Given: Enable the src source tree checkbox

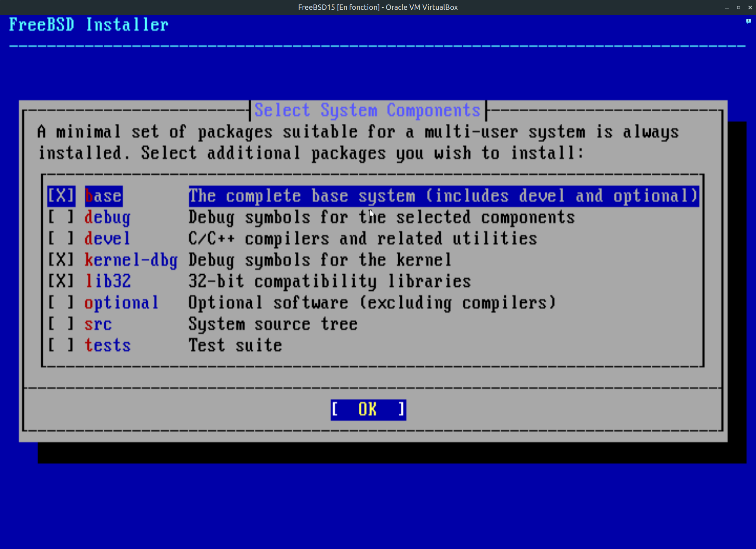Looking at the screenshot, I should pos(61,324).
